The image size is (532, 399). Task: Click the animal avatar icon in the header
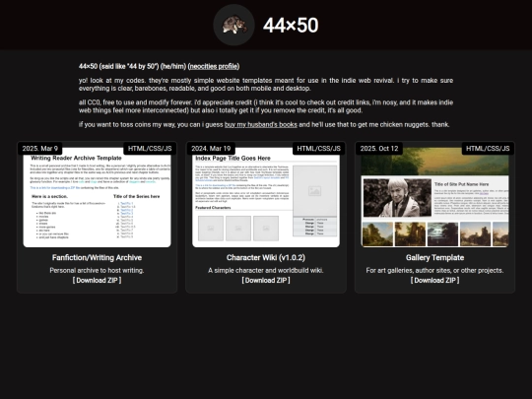[x=234, y=25]
